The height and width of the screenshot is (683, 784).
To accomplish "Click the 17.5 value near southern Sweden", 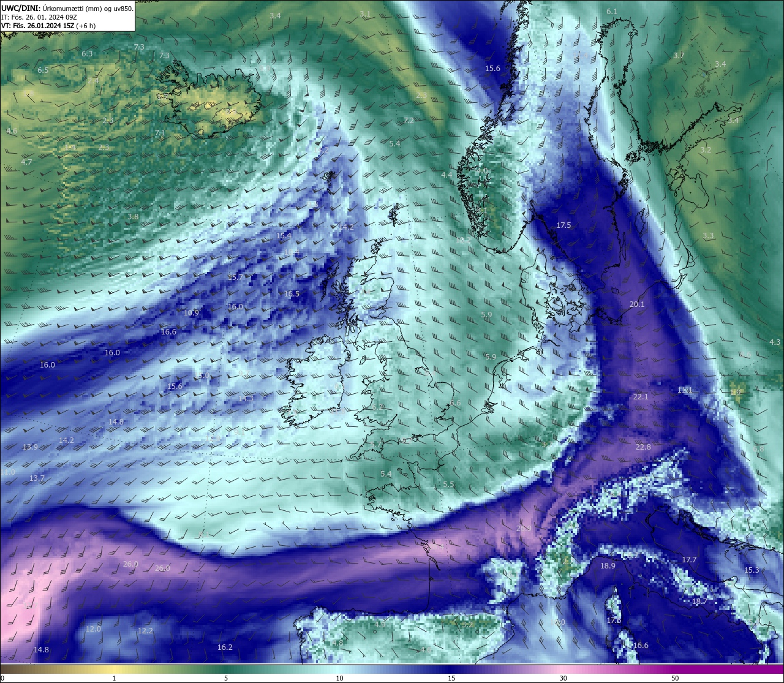I will tap(563, 225).
